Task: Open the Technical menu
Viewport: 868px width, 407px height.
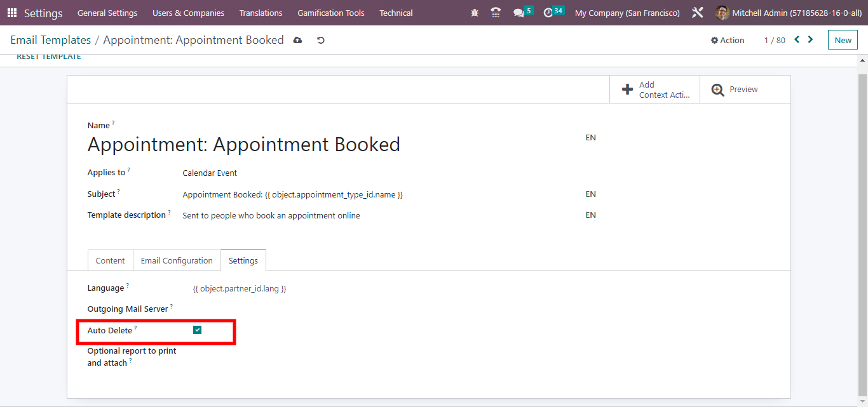Action: (x=396, y=13)
